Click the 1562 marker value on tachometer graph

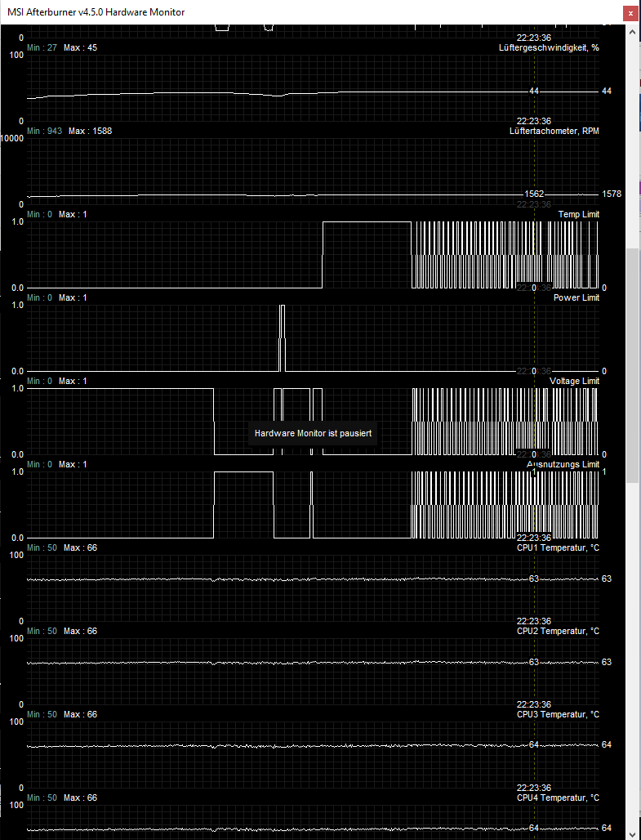coord(534,194)
